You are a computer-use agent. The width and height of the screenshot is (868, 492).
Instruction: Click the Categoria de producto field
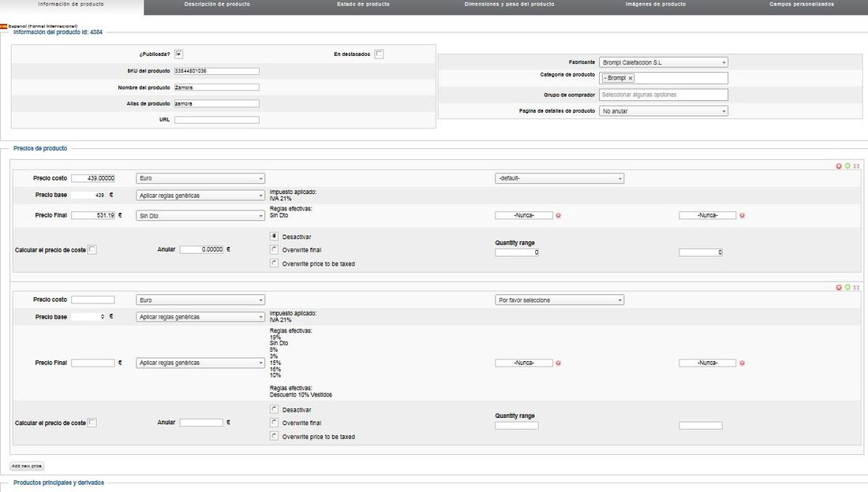tap(663, 78)
